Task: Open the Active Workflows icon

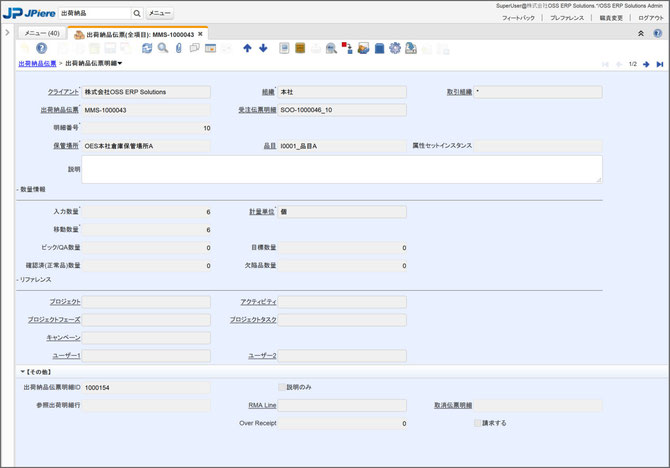Action: coord(347,48)
